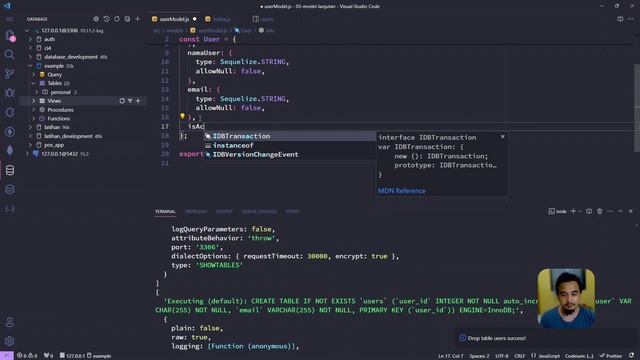Expand the personal table
Viewport: 640px width, 360px height.
[x=37, y=92]
